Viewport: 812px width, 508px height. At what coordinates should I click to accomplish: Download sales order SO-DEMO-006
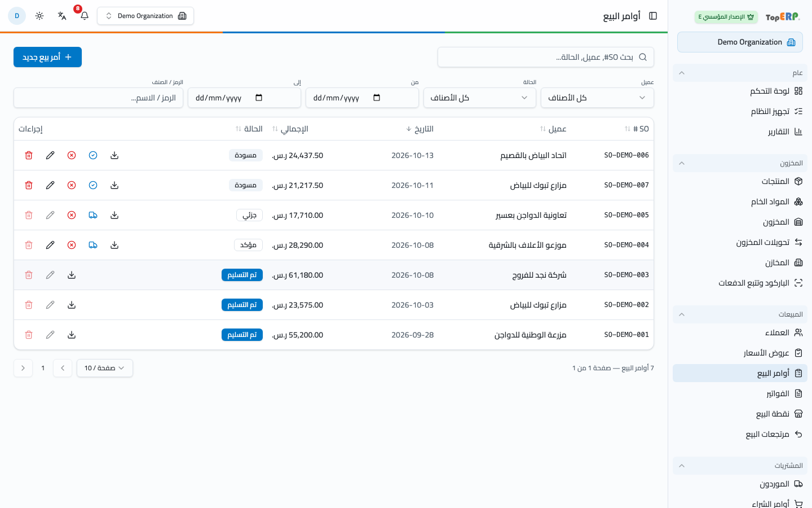114,155
